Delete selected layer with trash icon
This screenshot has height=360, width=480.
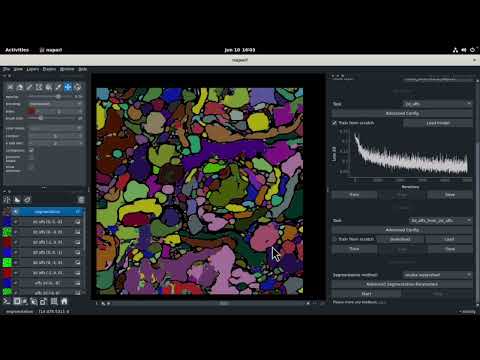click(81, 200)
